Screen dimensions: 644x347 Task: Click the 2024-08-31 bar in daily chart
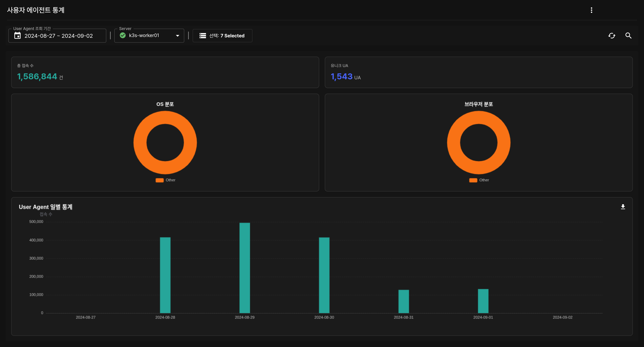403,301
